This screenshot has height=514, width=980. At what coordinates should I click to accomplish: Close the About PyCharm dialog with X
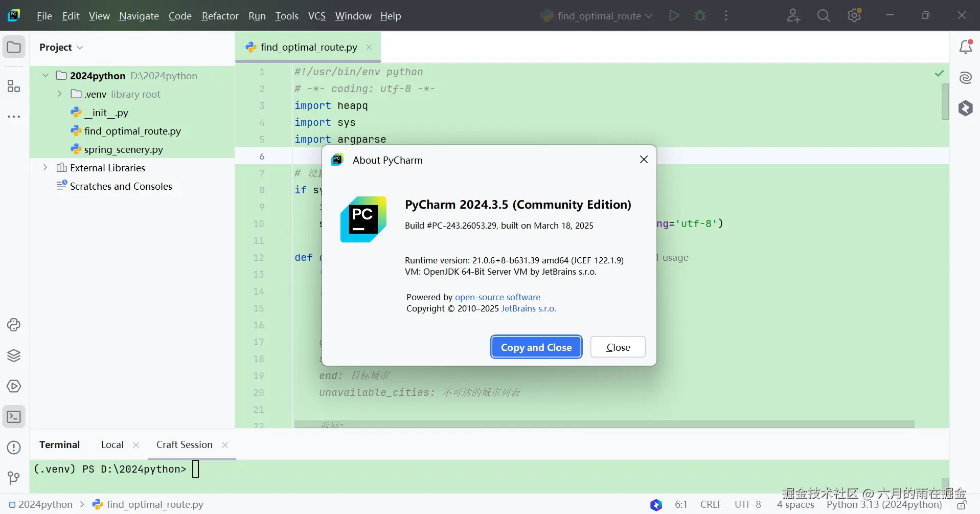[x=644, y=160]
